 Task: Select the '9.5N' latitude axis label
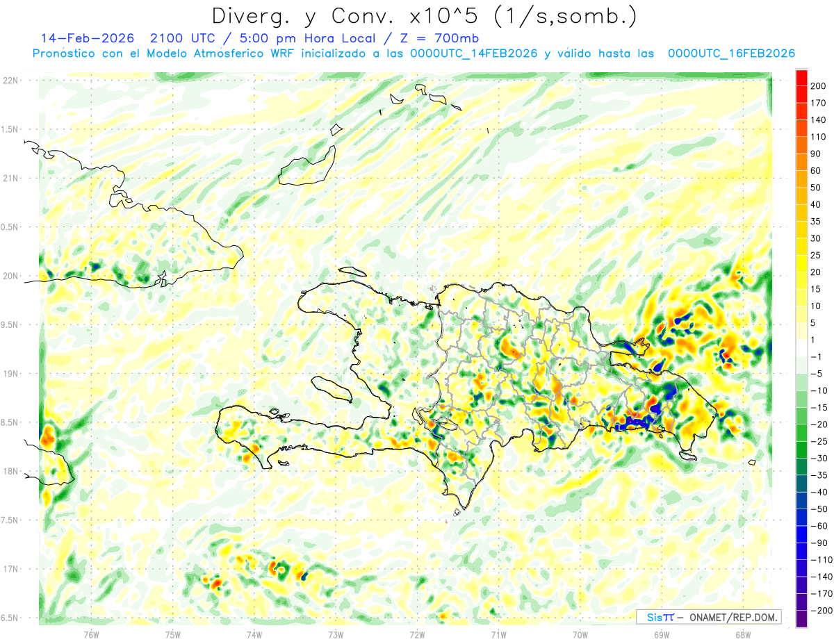pyautogui.click(x=10, y=325)
